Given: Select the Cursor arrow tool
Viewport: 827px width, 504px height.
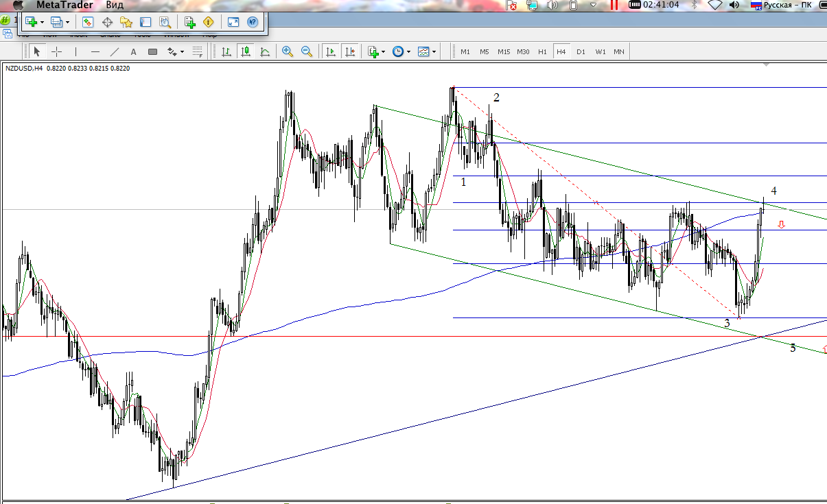Looking at the screenshot, I should click(x=37, y=51).
